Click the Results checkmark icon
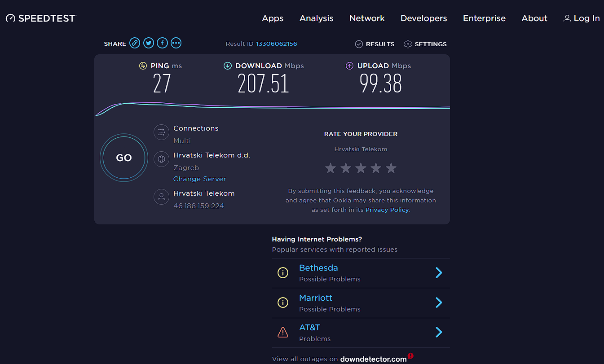Viewport: 604px width, 364px height. tap(359, 44)
